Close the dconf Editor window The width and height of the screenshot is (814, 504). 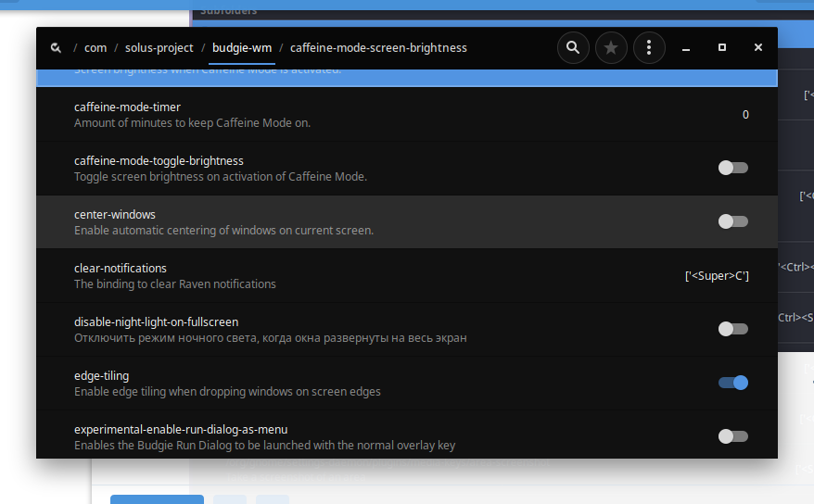[x=758, y=48]
